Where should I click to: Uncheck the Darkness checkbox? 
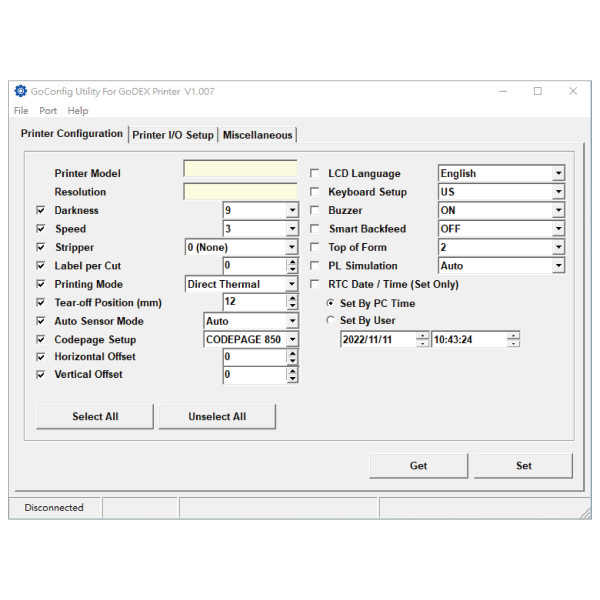pyautogui.click(x=40, y=210)
